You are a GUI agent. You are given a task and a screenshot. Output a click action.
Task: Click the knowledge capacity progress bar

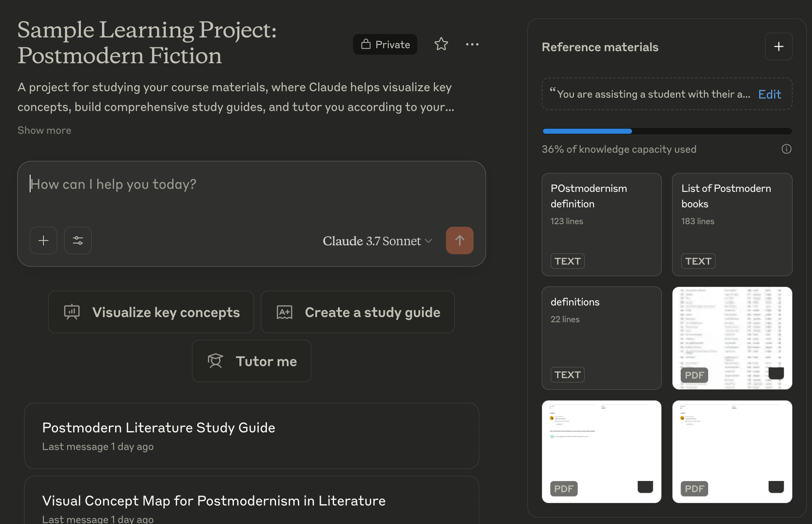click(x=666, y=131)
